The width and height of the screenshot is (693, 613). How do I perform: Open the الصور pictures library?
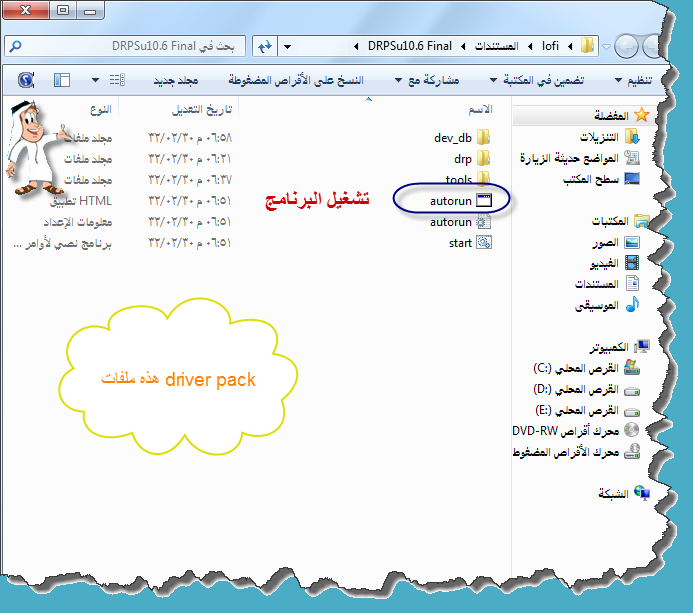(616, 243)
